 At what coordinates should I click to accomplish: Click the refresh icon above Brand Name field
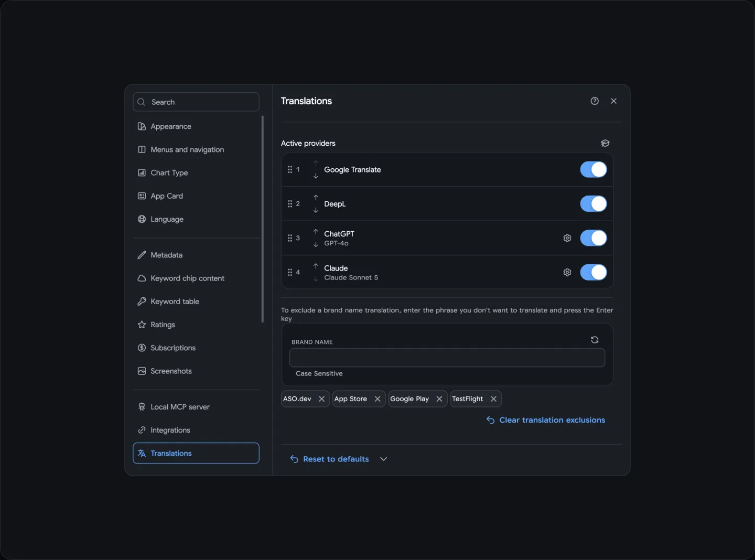[x=595, y=340]
